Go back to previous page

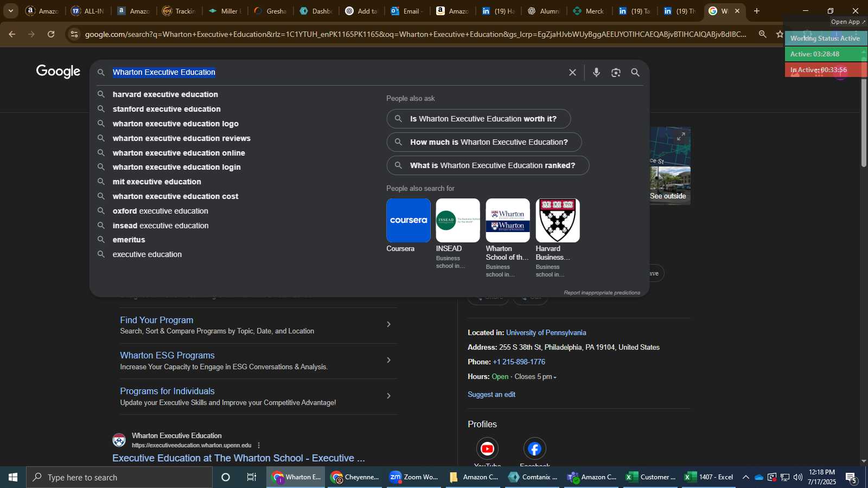click(12, 34)
